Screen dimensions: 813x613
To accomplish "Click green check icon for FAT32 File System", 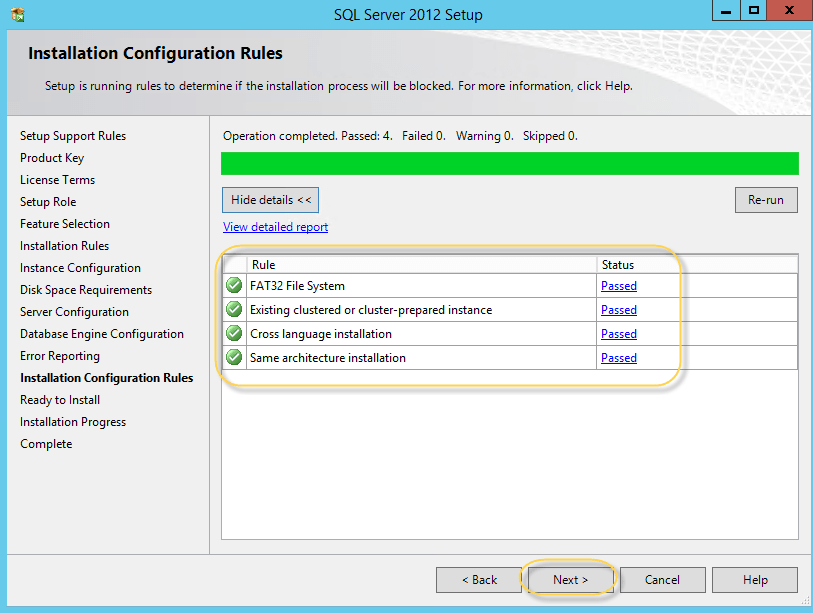I will click(234, 286).
